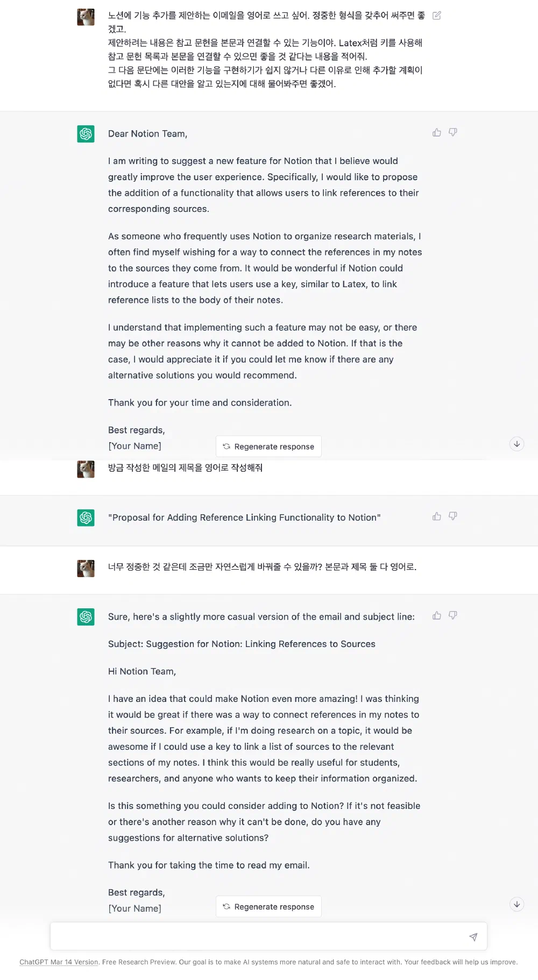Screen dimensions: 538x980
Task: Click the edit pencil icon on the first message
Action: point(436,16)
